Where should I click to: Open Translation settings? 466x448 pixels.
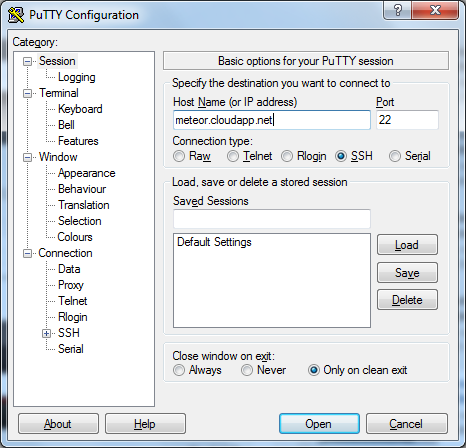coord(84,205)
